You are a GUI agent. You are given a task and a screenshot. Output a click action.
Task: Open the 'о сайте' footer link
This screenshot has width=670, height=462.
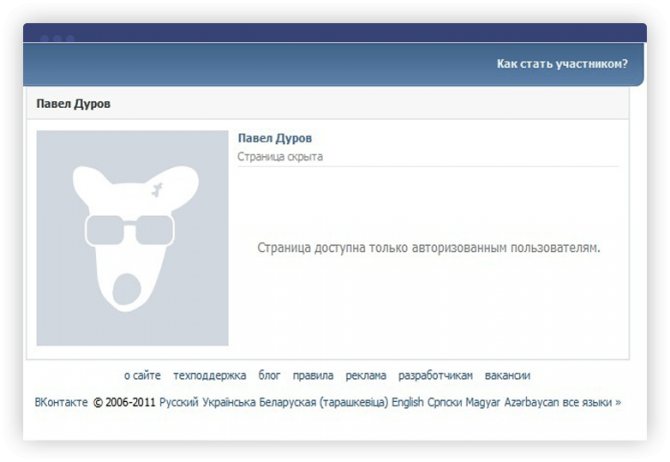(x=142, y=376)
